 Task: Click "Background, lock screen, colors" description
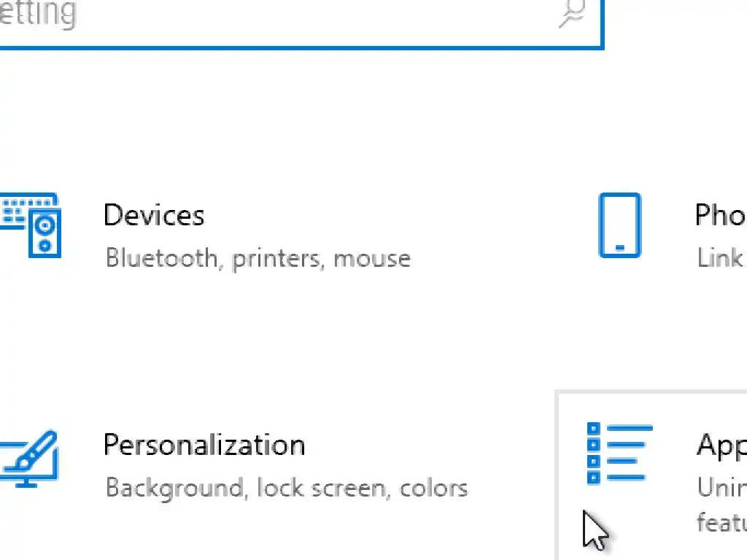click(286, 487)
